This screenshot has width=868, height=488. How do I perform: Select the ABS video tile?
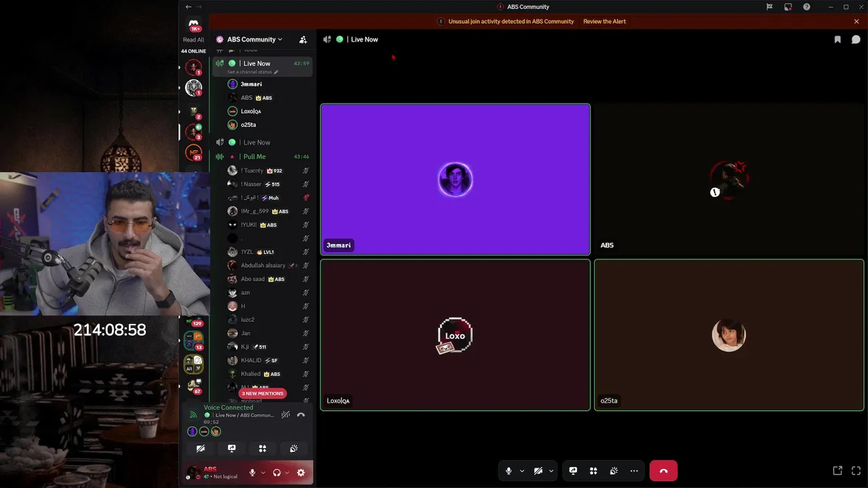coord(729,180)
